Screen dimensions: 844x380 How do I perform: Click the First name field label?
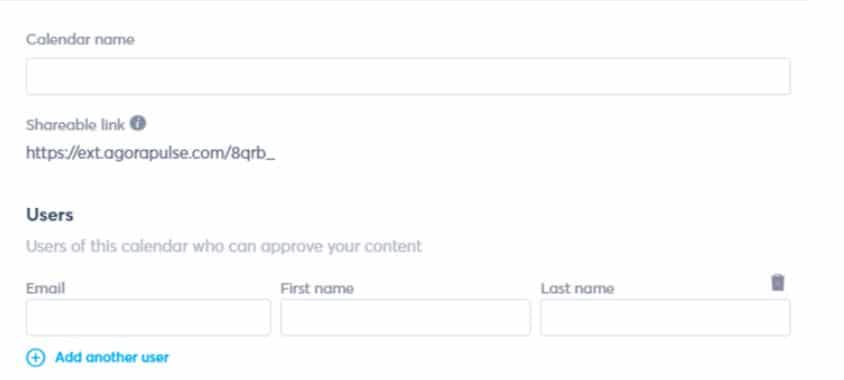tap(317, 288)
